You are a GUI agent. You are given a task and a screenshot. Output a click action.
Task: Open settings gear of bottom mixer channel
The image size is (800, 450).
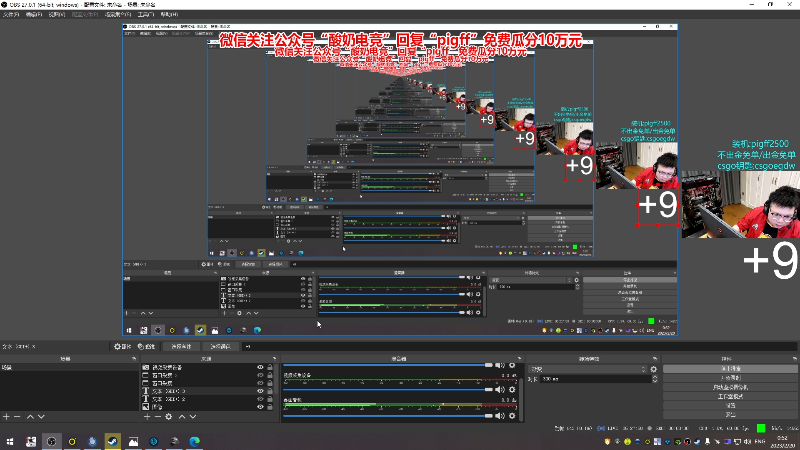(x=512, y=416)
